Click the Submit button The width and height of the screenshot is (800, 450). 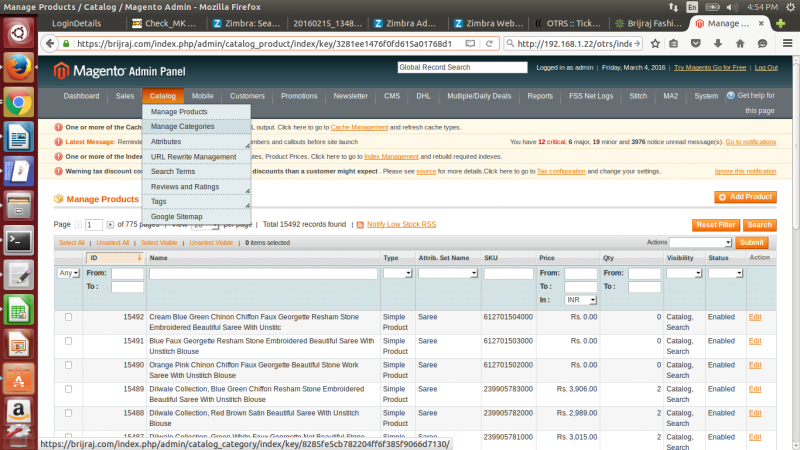[752, 243]
